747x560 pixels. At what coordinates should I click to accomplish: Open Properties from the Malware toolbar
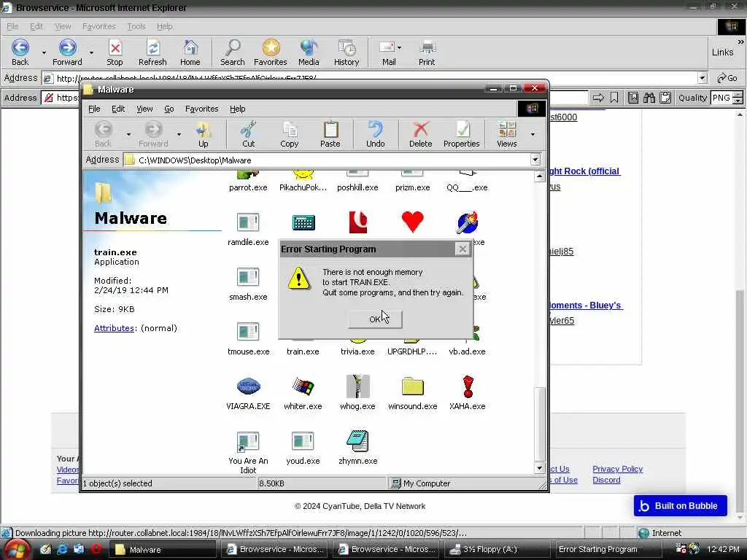click(x=462, y=134)
